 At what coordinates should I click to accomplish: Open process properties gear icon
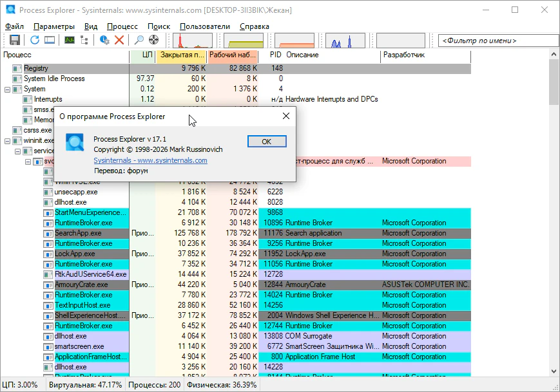click(x=104, y=40)
